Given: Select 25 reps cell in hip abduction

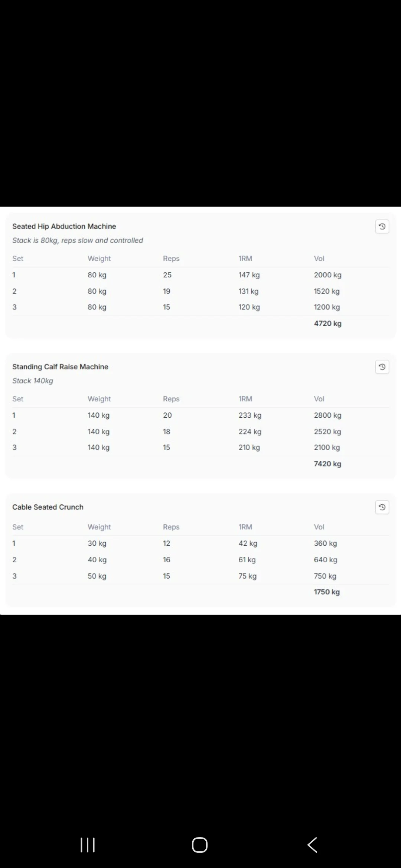Looking at the screenshot, I should (167, 275).
